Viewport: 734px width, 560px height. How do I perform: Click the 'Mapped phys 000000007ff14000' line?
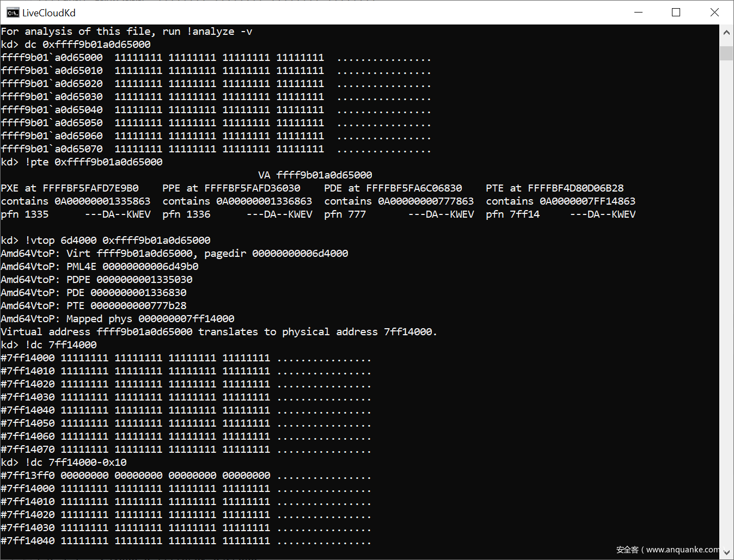tap(150, 319)
